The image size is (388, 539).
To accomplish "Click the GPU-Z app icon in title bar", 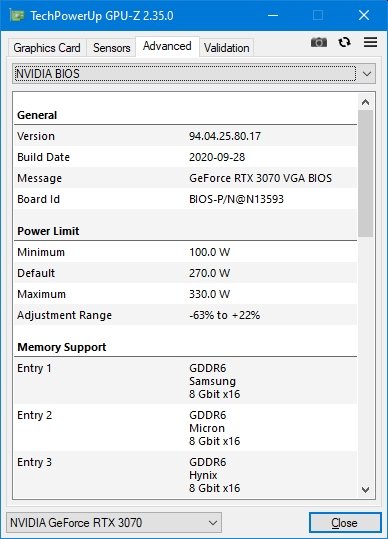I will pos(17,15).
